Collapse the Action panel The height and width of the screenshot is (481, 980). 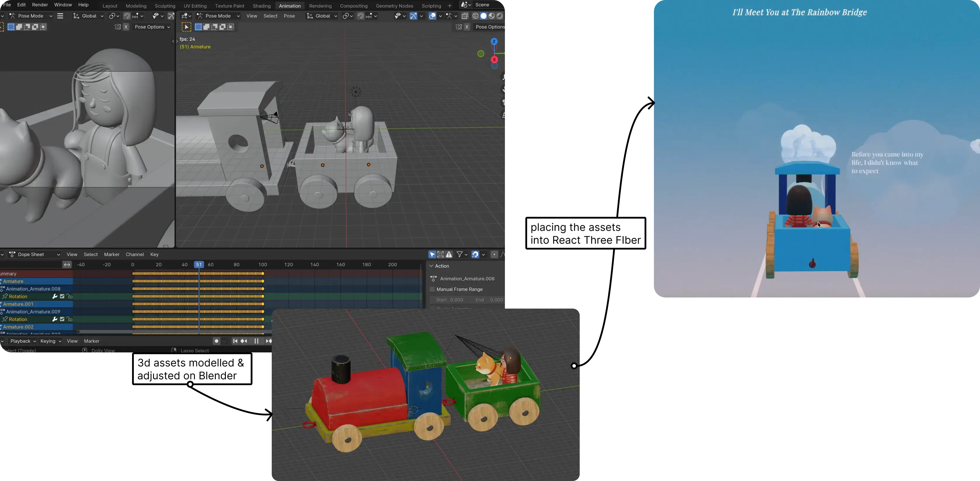click(x=431, y=266)
